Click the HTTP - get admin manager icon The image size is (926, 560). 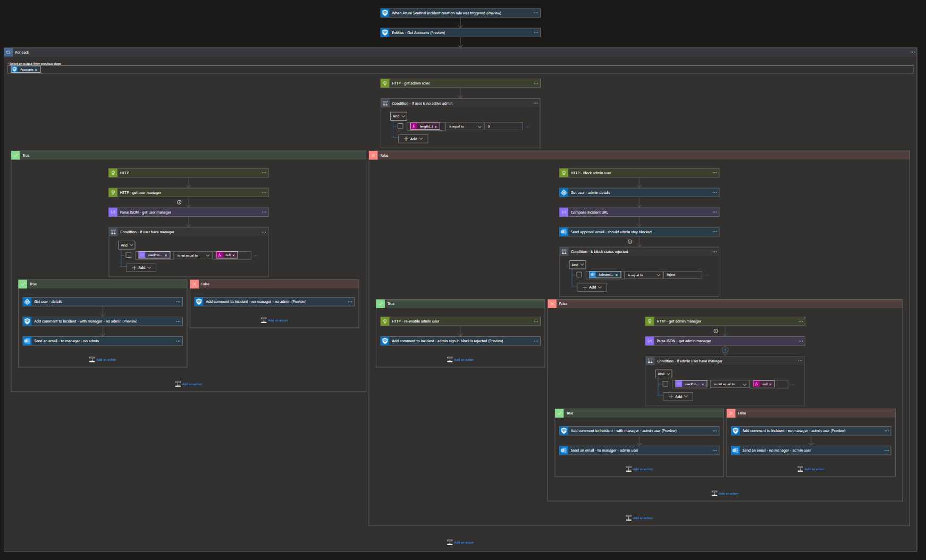(650, 321)
